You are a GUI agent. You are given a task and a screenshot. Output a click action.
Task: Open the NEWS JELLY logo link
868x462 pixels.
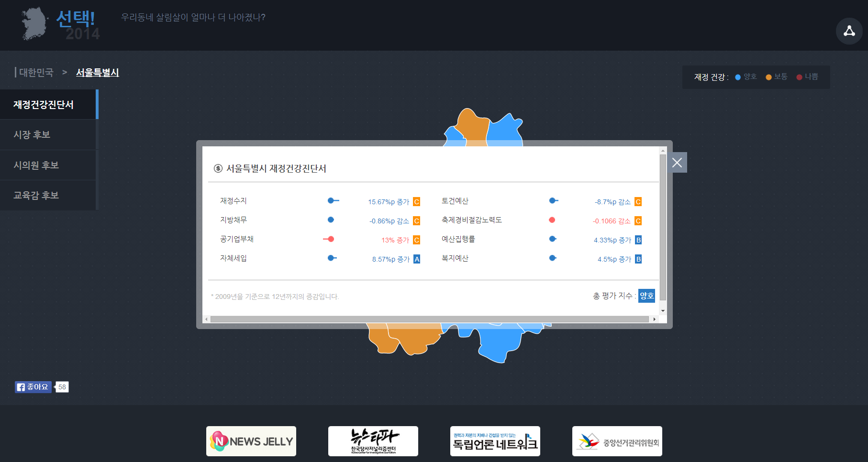tap(251, 441)
